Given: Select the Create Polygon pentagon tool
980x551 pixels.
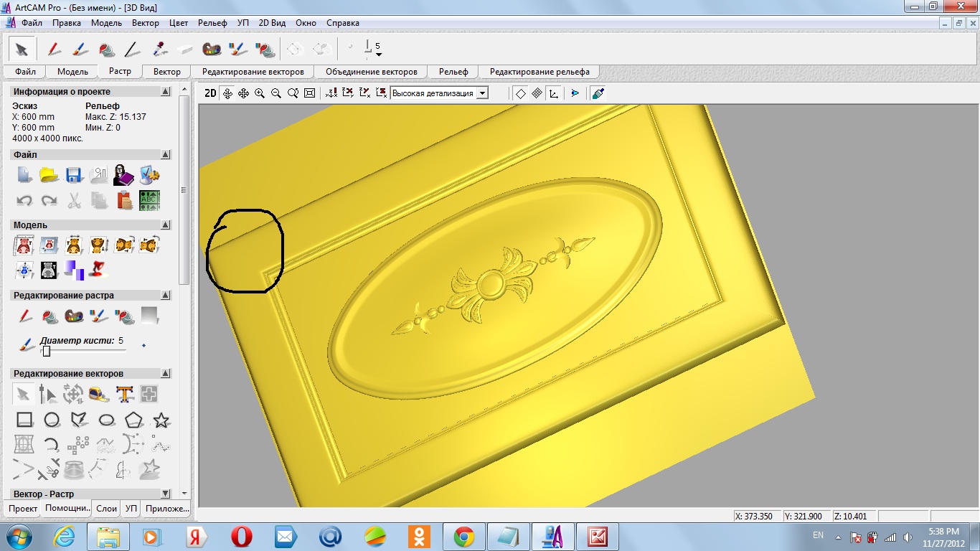Looking at the screenshot, I should coord(134,420).
